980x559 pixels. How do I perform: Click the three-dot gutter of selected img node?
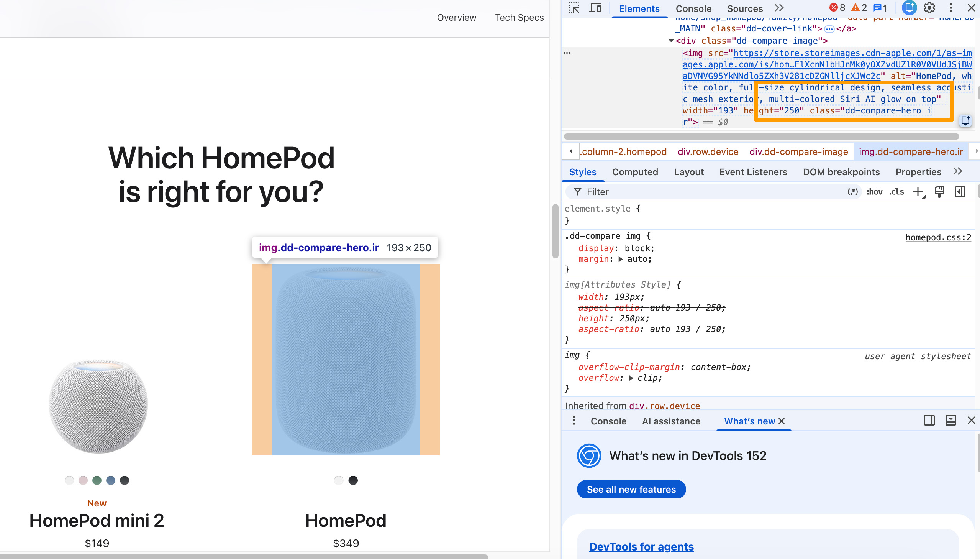point(567,53)
